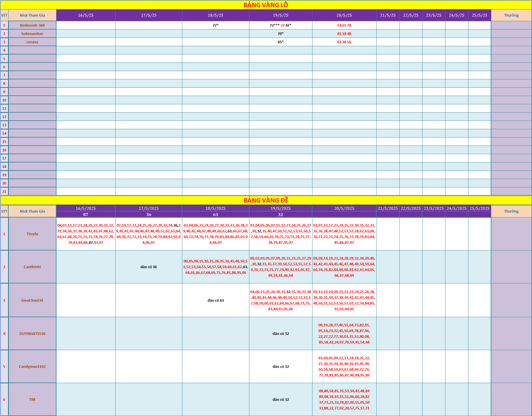The image size is (532, 416).
Task: Click the result cell showing 87
Action: click(x=86, y=215)
